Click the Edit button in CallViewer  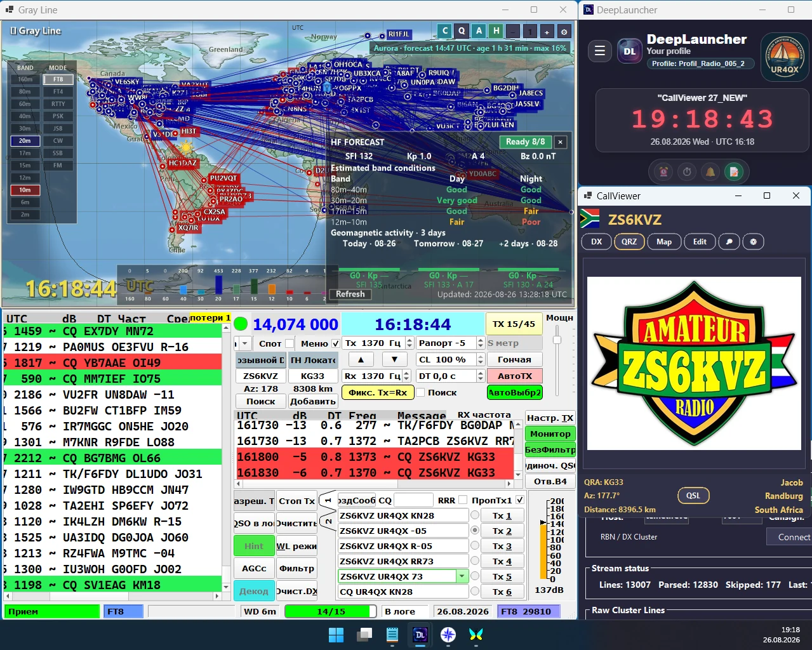coord(700,242)
